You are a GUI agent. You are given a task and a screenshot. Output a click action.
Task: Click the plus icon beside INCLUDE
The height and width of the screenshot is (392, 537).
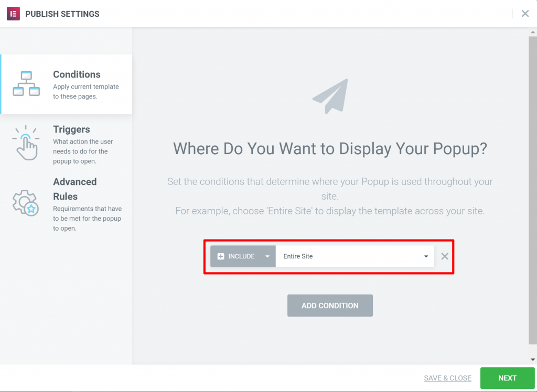tap(221, 256)
